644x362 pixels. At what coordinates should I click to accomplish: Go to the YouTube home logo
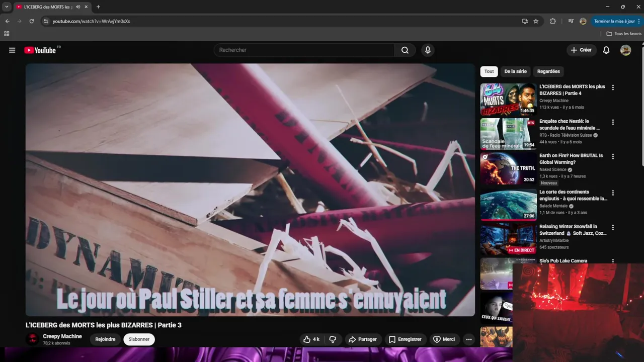[40, 50]
